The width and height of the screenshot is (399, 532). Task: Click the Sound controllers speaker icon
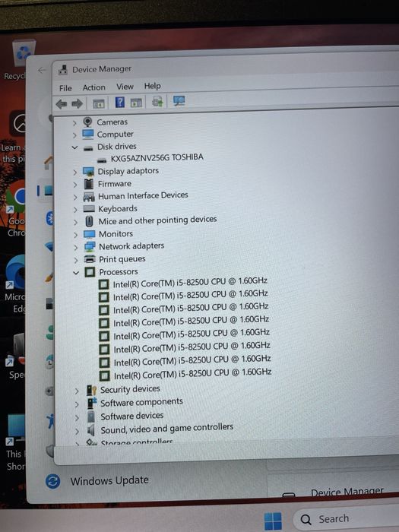(x=91, y=430)
